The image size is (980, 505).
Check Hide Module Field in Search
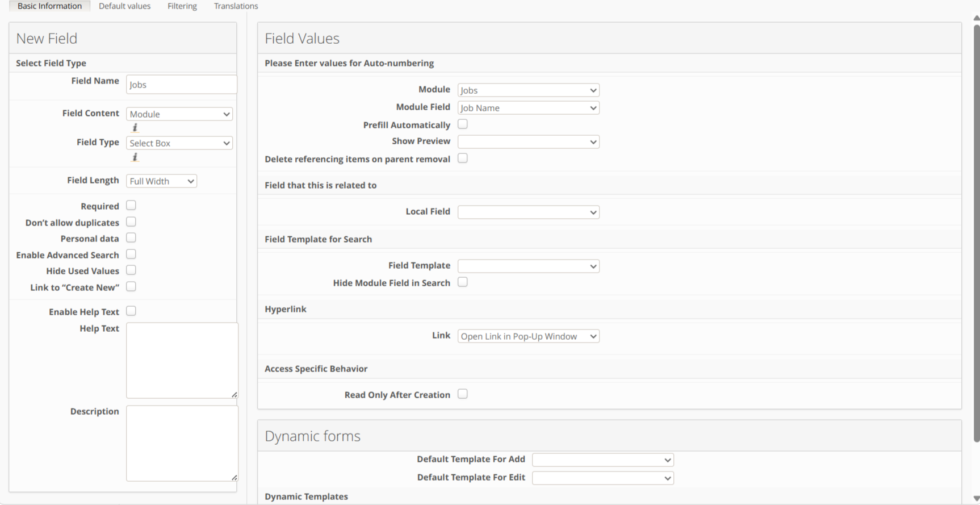coord(463,282)
